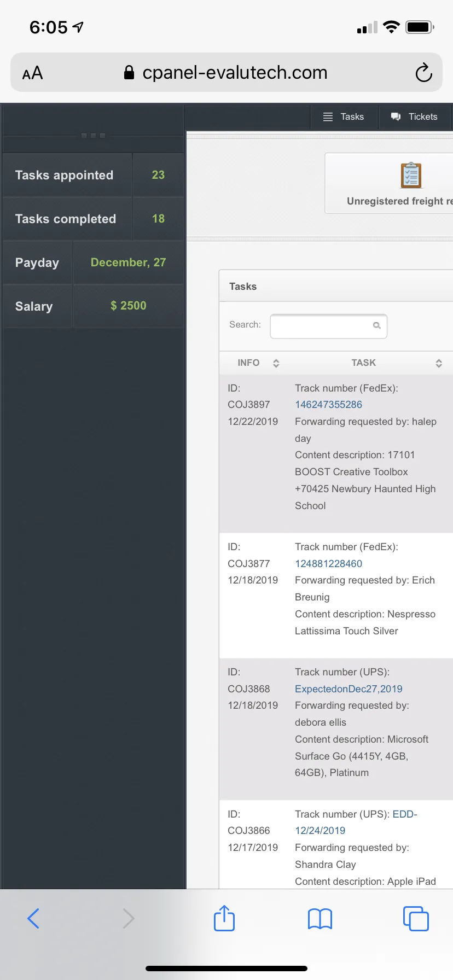Tap the sidebar drag handle dots
Screen dimensions: 453x980
(x=93, y=135)
